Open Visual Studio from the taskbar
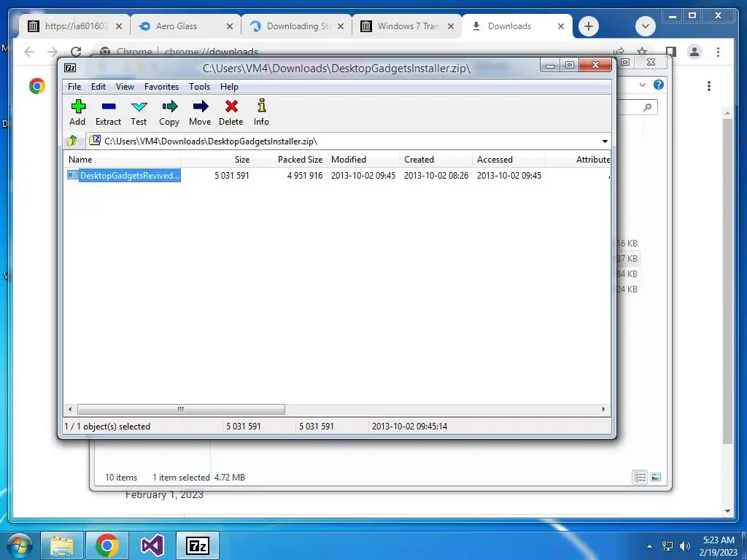 [152, 545]
